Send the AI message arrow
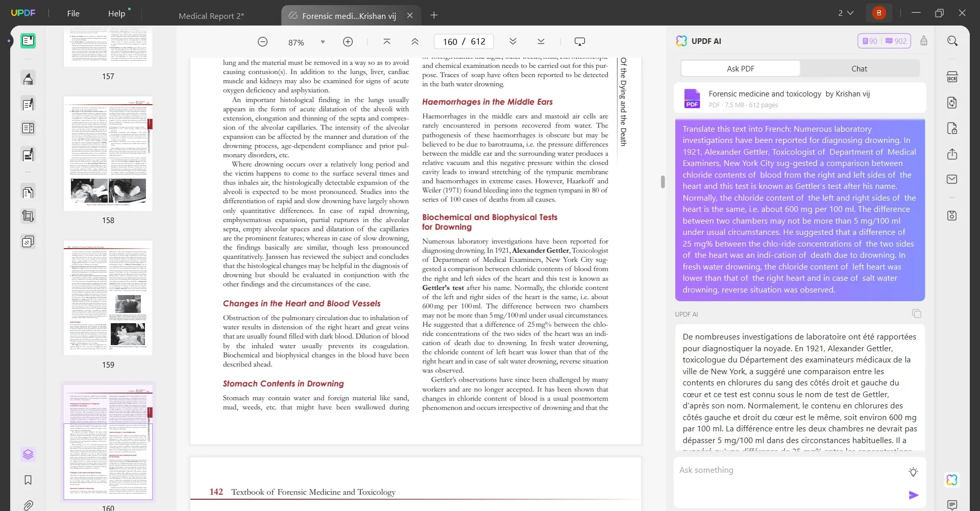The image size is (980, 511). pos(914,495)
